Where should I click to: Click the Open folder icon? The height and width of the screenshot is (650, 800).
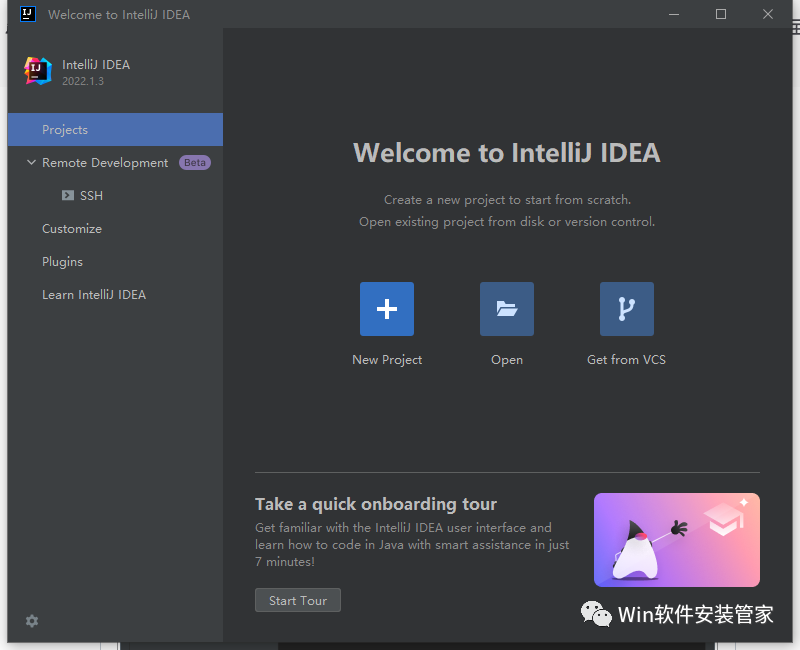point(507,309)
